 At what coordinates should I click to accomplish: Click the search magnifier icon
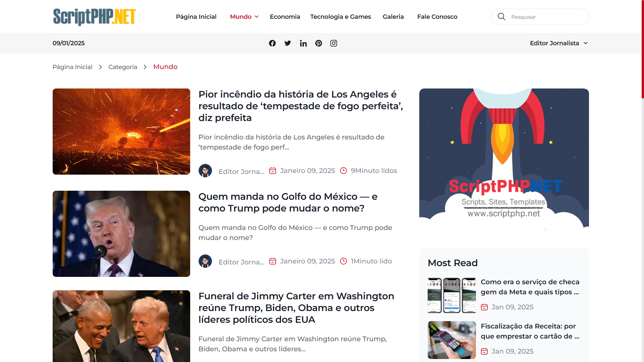[501, 16]
